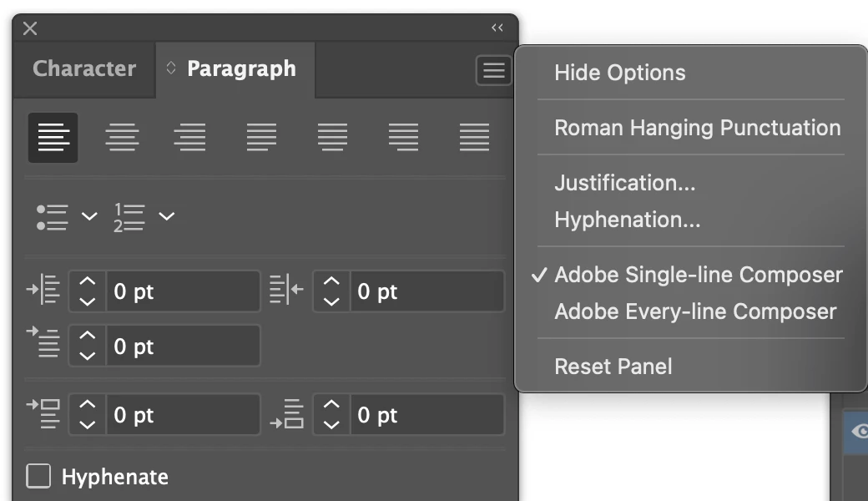This screenshot has width=868, height=501.
Task: Increase the left indent stepper value
Action: (88, 283)
